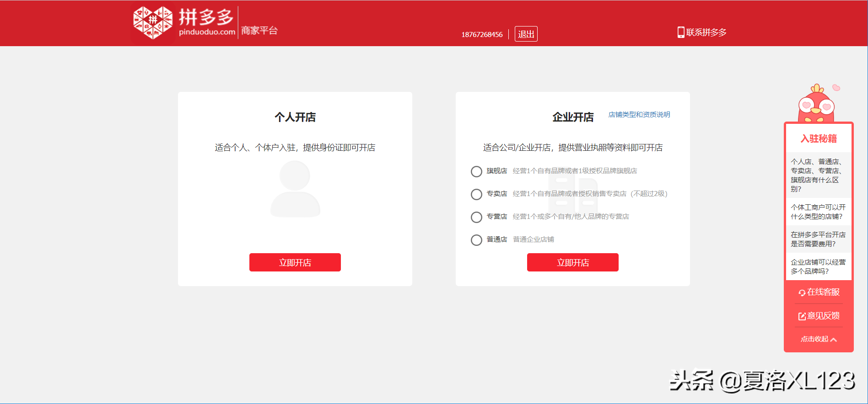Click the Pinduoduo logo icon

click(153, 23)
